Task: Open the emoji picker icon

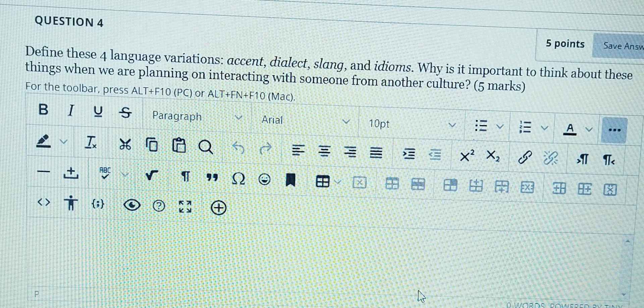Action: click(265, 180)
